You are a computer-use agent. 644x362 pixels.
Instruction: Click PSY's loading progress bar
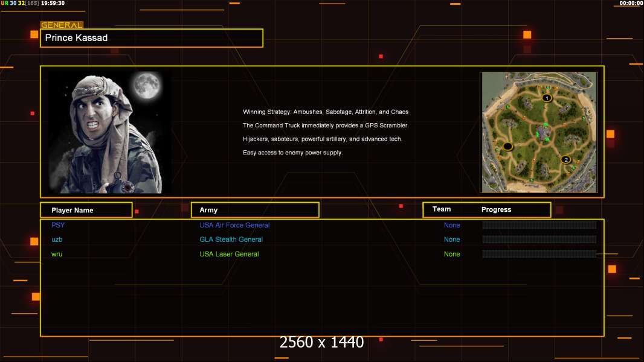[539, 224]
